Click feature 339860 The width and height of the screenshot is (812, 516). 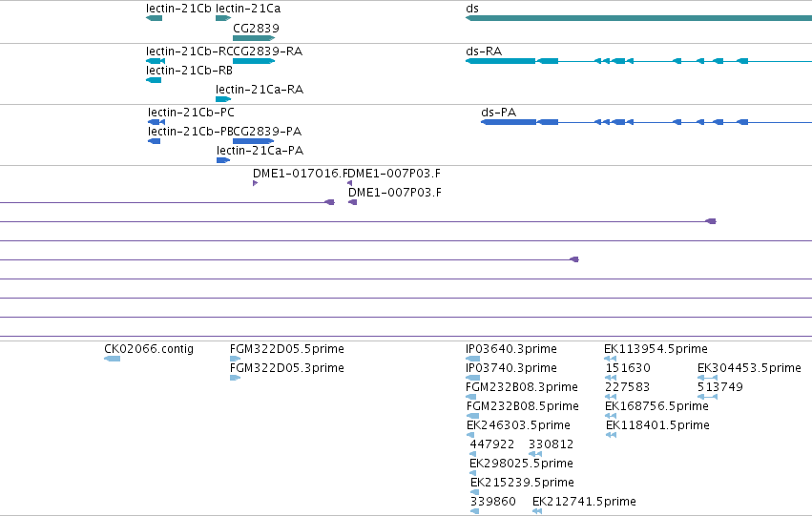474,511
